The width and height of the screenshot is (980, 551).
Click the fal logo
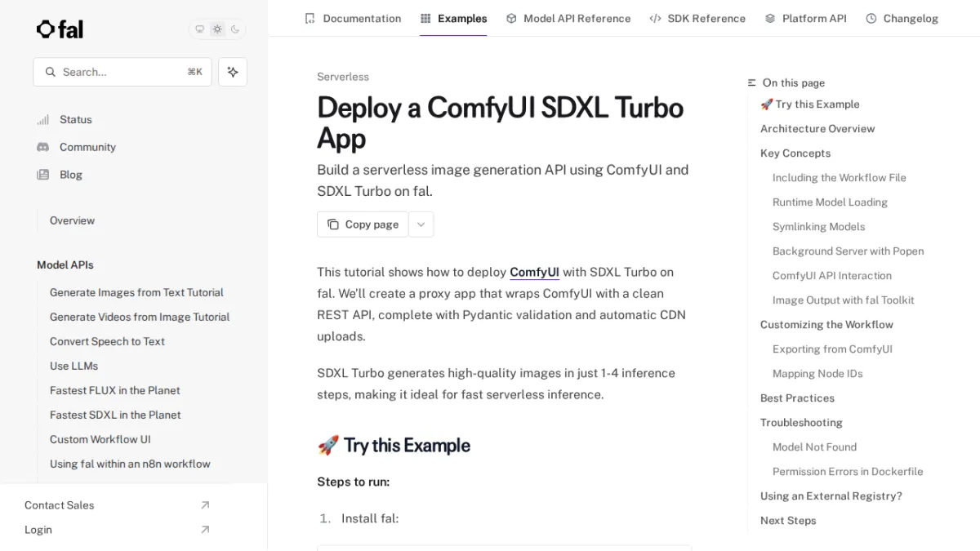coord(60,29)
